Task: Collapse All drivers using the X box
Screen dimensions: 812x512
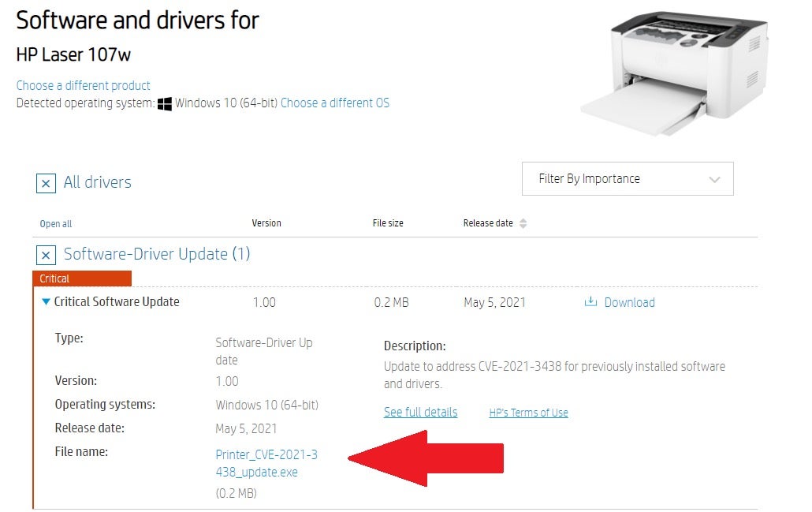Action: tap(46, 183)
